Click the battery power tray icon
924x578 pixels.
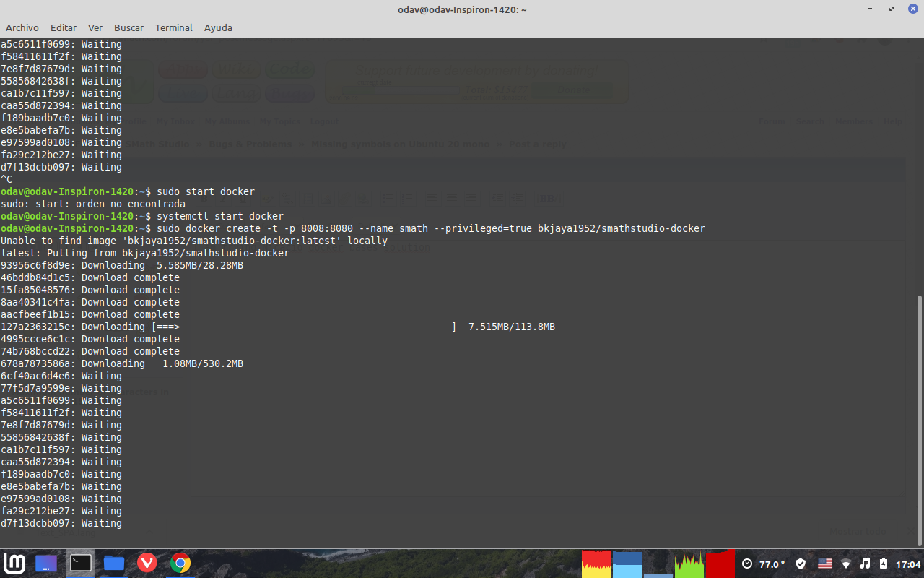point(883,564)
